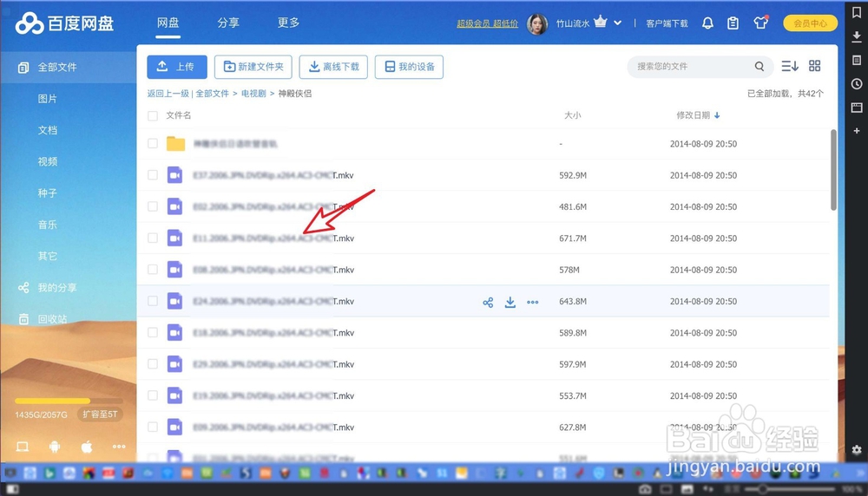868x496 pixels.
Task: Click the plus icon in right sidebar
Action: [x=857, y=131]
